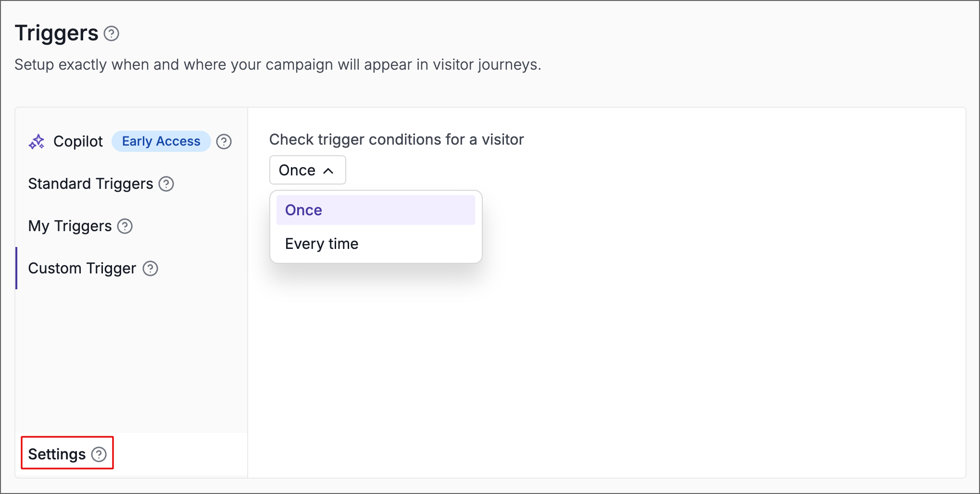Open the Copilot section

point(78,141)
